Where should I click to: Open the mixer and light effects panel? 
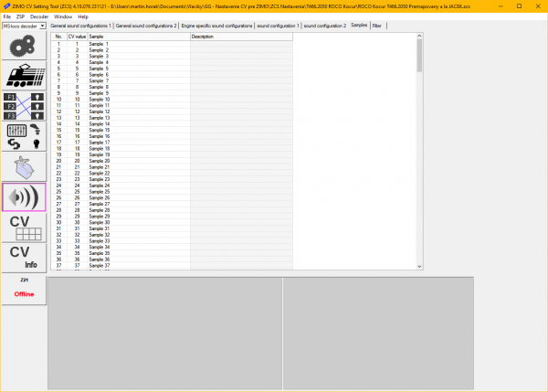[x=24, y=136]
